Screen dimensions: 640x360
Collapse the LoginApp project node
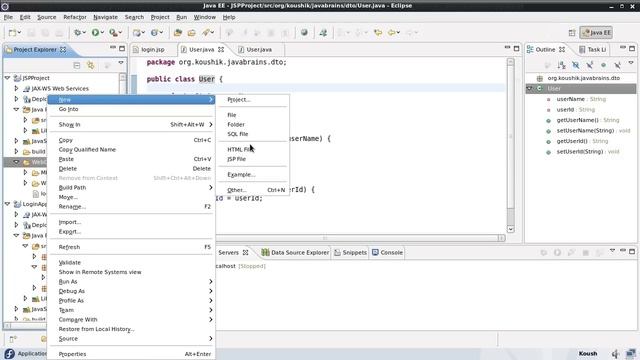pyautogui.click(x=7, y=204)
